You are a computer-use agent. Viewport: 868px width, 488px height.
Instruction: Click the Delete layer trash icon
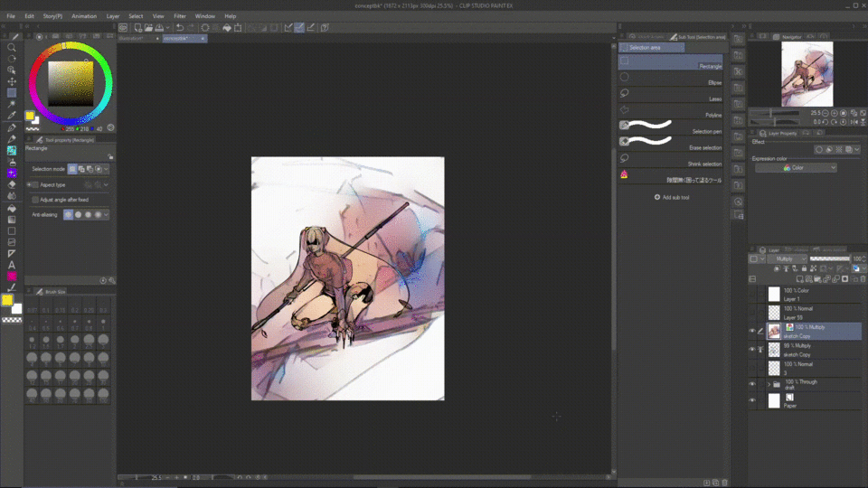coord(863,279)
